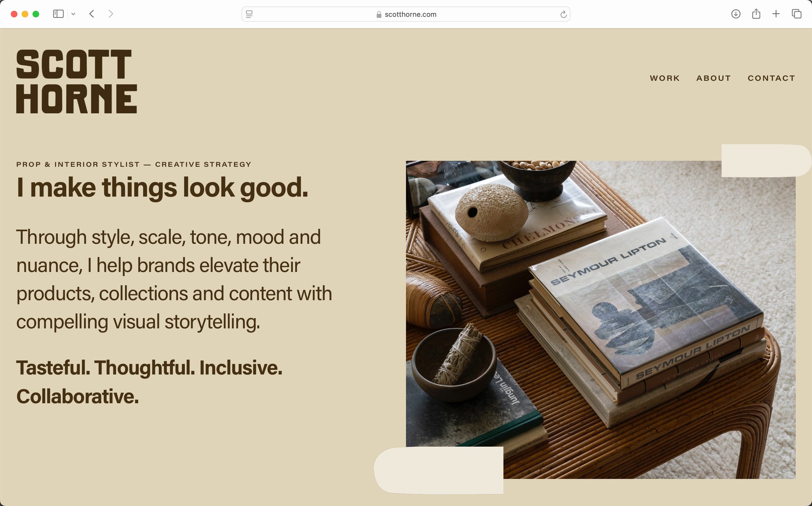812x506 pixels.
Task: Open a new tab with plus icon
Action: pos(776,14)
